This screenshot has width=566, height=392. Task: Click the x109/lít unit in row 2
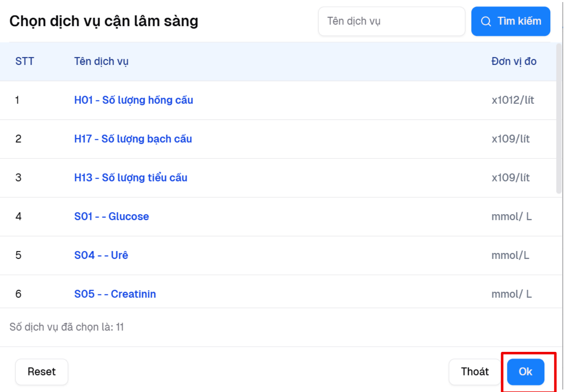click(x=511, y=139)
